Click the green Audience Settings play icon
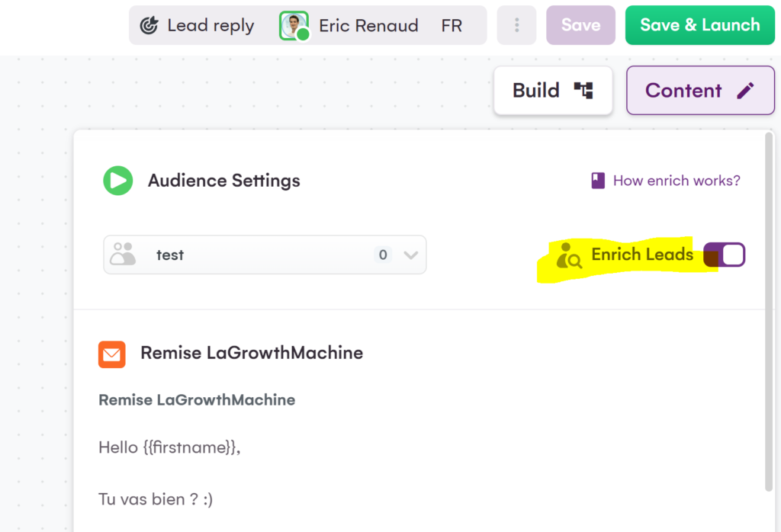Screen dimensions: 781x532 tap(117, 181)
